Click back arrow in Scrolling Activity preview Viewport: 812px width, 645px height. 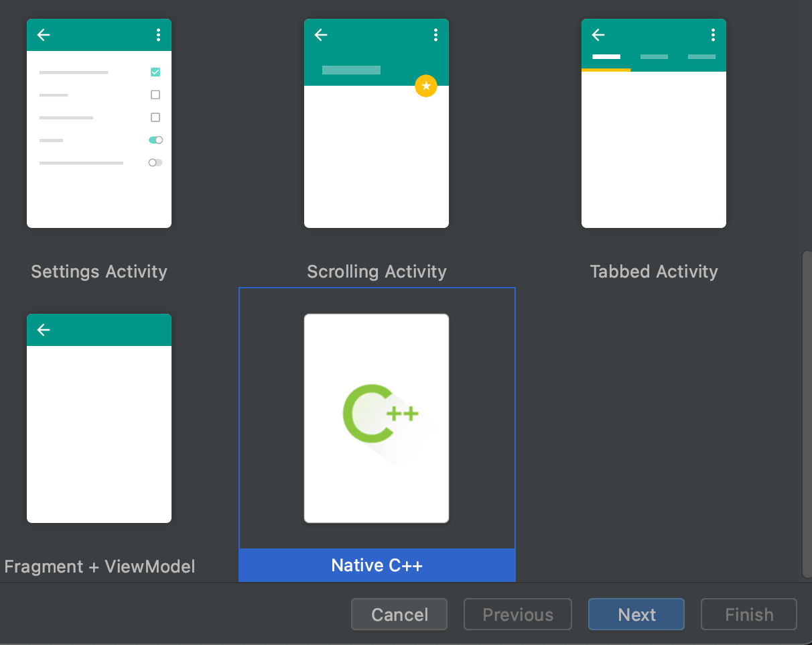coord(321,35)
